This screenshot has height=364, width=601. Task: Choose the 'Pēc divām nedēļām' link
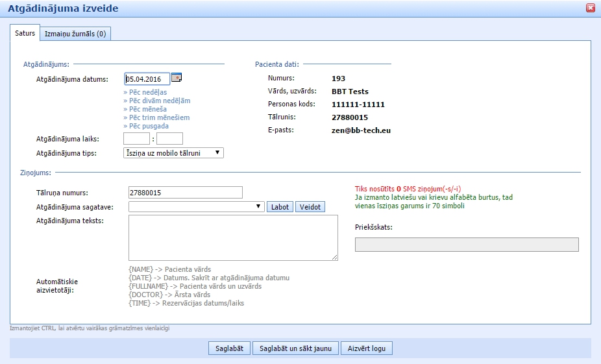pos(156,101)
